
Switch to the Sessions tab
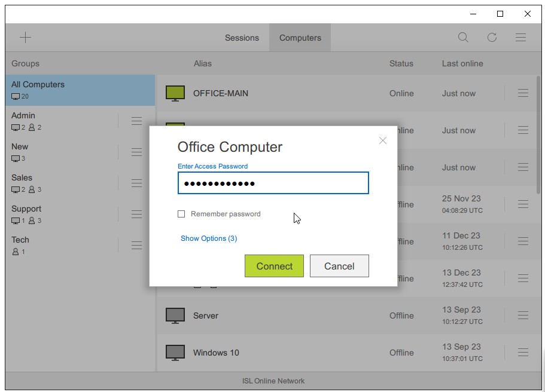pos(242,38)
